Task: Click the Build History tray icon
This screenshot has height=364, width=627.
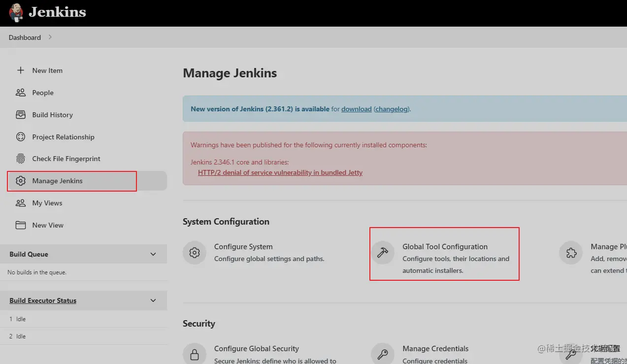Action: tap(21, 115)
